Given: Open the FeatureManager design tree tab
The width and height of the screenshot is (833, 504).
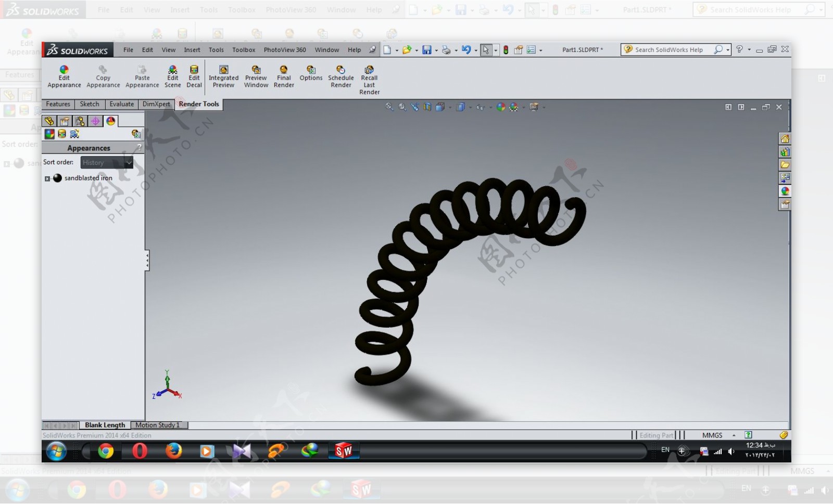Looking at the screenshot, I should click(x=49, y=121).
